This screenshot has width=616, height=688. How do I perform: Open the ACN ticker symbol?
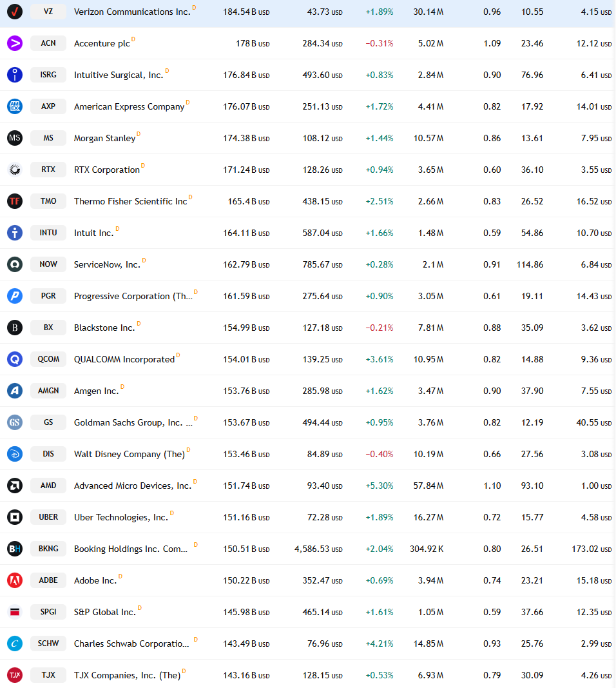(x=48, y=43)
